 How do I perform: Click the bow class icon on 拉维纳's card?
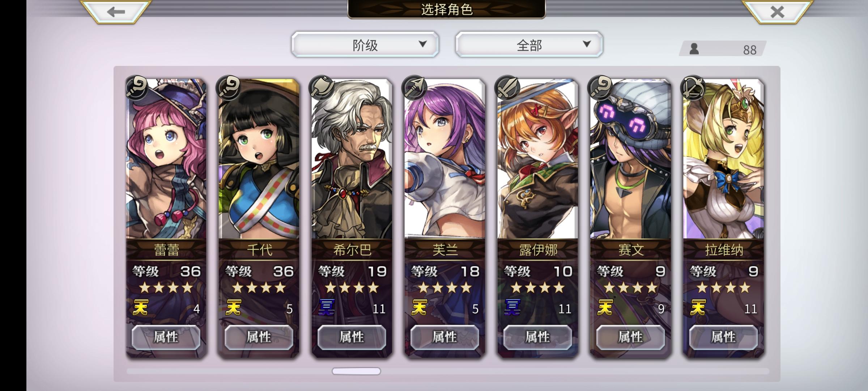coord(693,88)
